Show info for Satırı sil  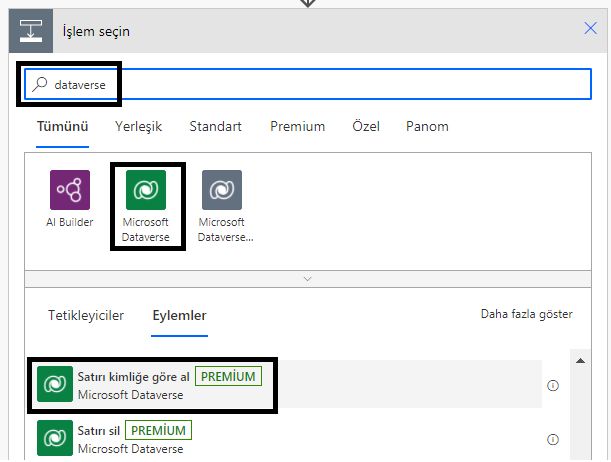[553, 439]
